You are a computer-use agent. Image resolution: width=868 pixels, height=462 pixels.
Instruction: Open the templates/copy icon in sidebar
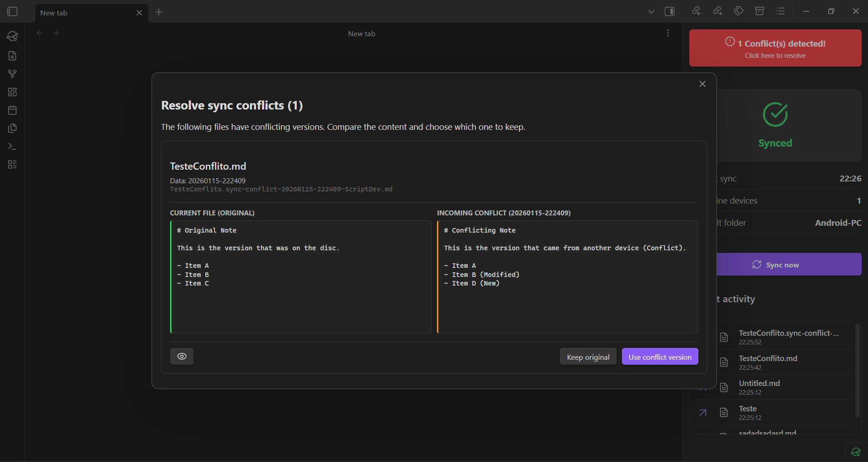pyautogui.click(x=12, y=128)
